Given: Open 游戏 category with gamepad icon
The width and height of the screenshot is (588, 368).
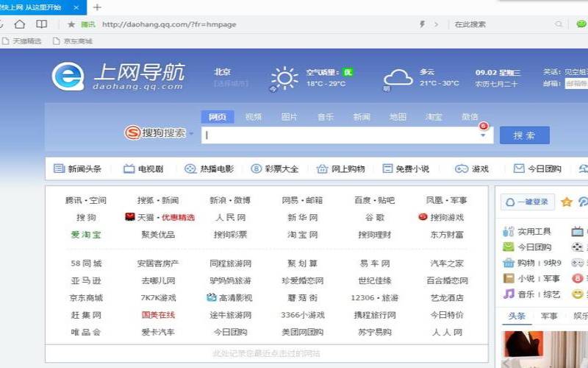Looking at the screenshot, I should [x=472, y=169].
